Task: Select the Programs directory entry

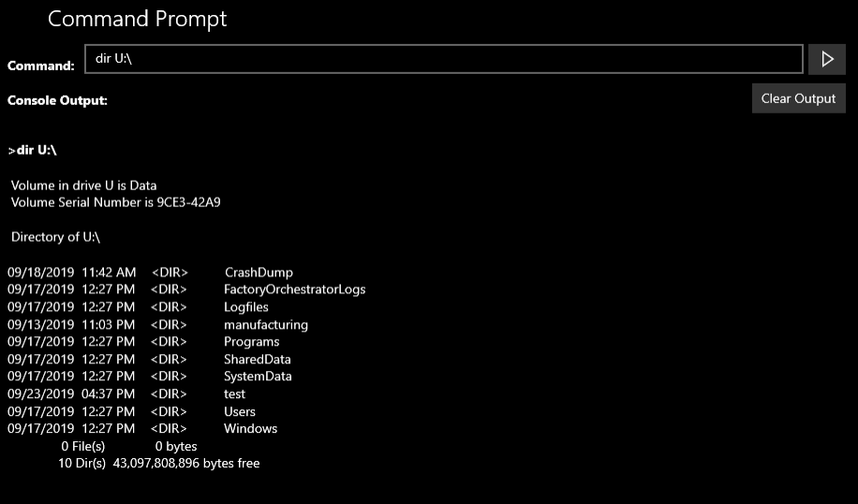Action: [251, 342]
